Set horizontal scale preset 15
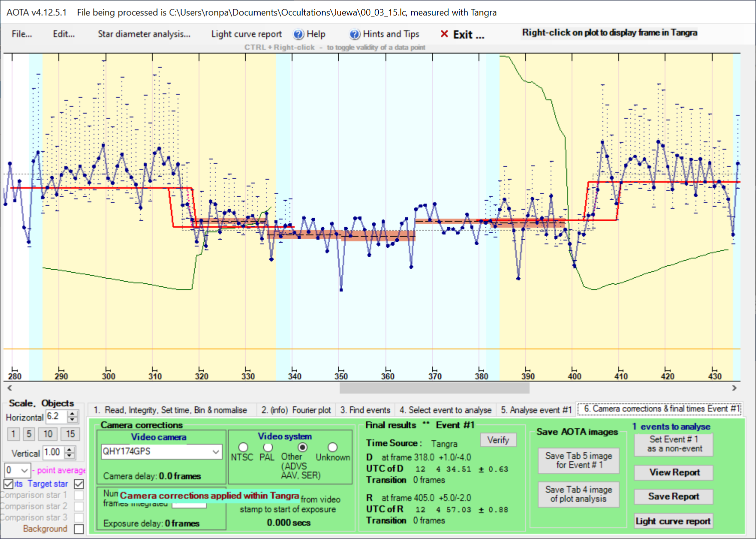This screenshot has width=756, height=539. (x=71, y=434)
